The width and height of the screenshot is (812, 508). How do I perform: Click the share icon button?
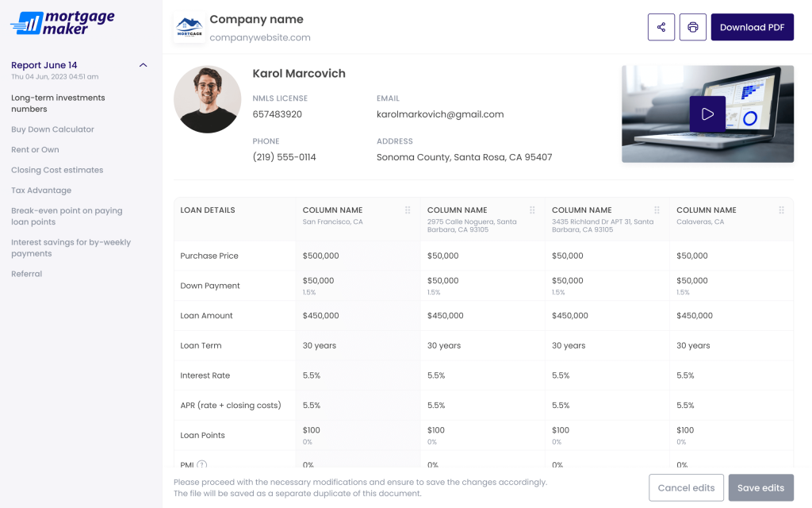click(661, 27)
